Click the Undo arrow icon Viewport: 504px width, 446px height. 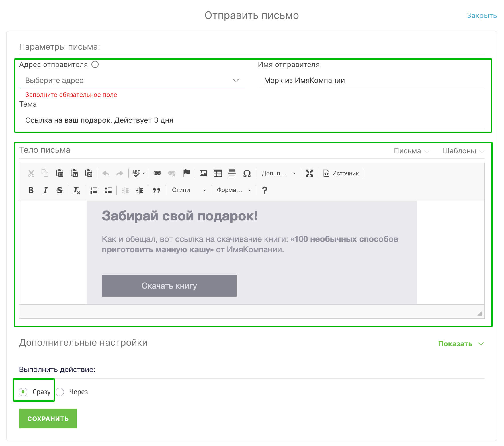coord(106,173)
